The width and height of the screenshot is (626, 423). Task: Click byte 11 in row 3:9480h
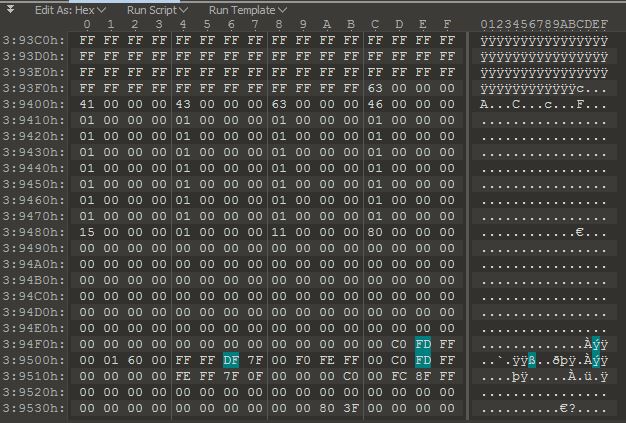(279, 232)
